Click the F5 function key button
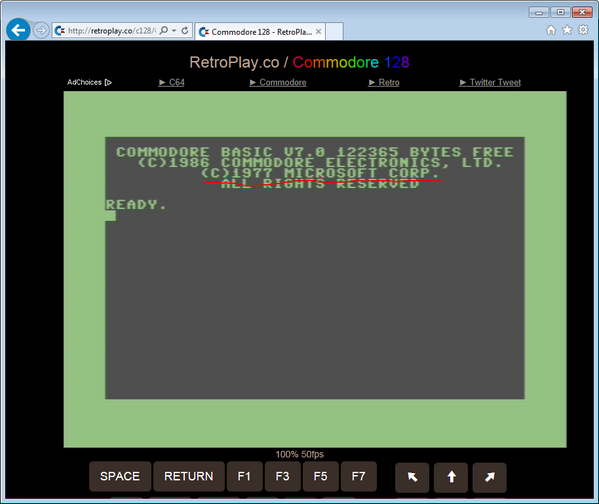Screen dimensions: 599x504 pos(321,476)
